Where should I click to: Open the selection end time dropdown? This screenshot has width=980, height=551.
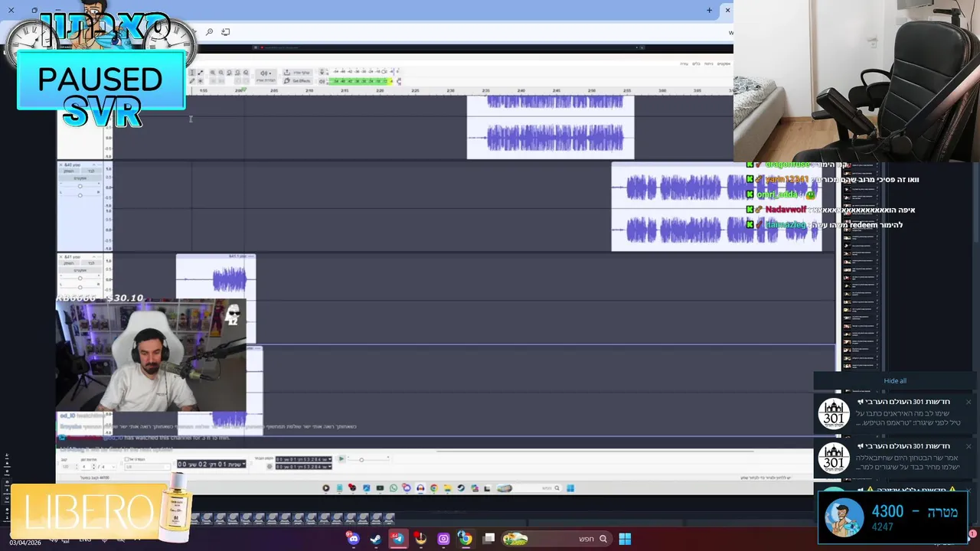coord(329,467)
